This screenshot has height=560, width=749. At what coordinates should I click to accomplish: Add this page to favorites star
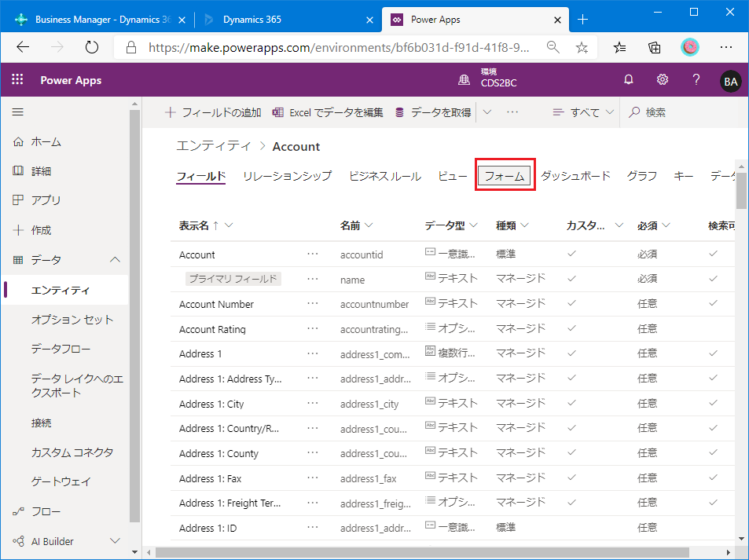coord(582,47)
